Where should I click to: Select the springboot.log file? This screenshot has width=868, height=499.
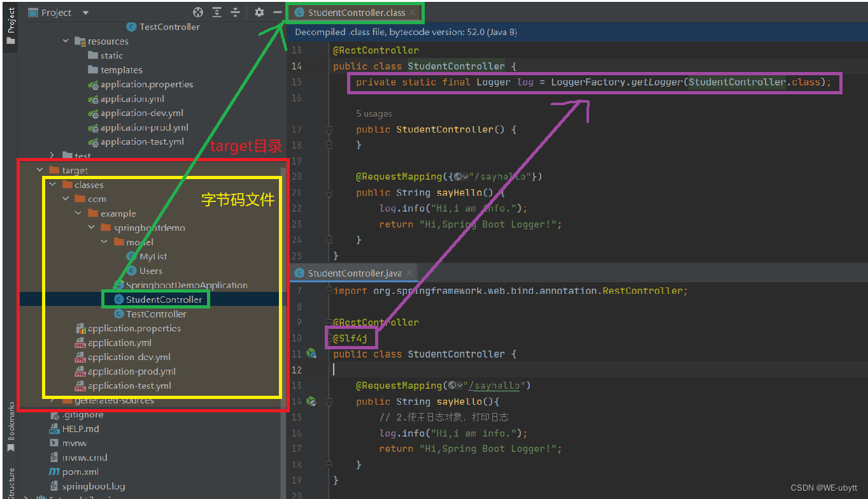(x=87, y=486)
